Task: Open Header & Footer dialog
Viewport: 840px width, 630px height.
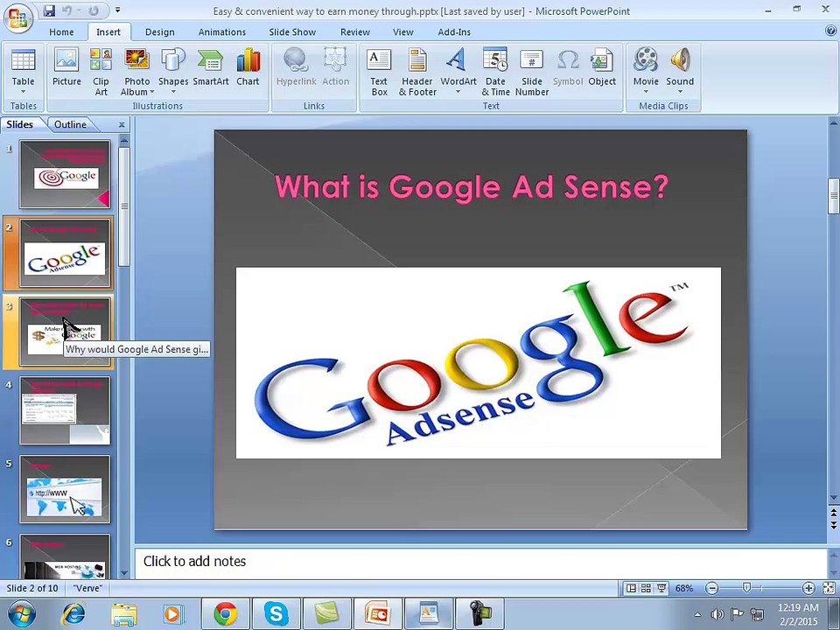Action: click(x=417, y=72)
